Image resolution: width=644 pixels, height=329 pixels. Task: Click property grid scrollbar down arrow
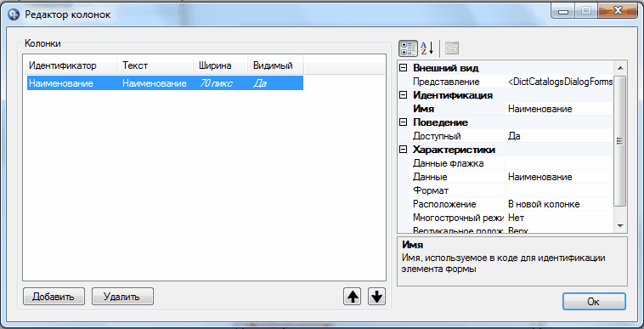click(620, 226)
